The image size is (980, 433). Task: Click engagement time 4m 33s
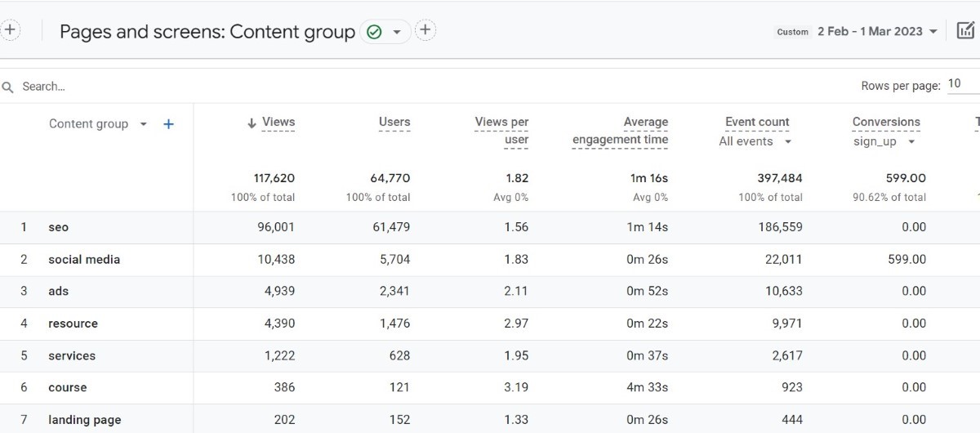[647, 387]
